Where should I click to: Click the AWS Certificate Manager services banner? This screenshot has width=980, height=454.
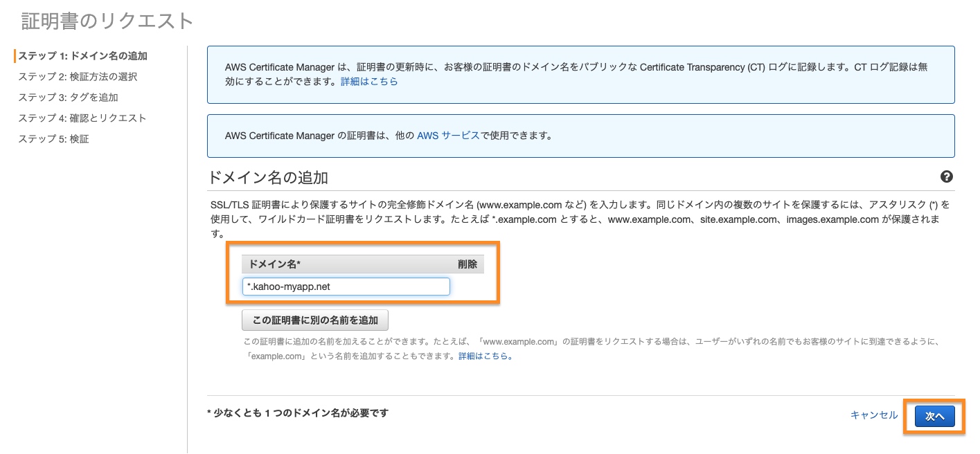(580, 136)
